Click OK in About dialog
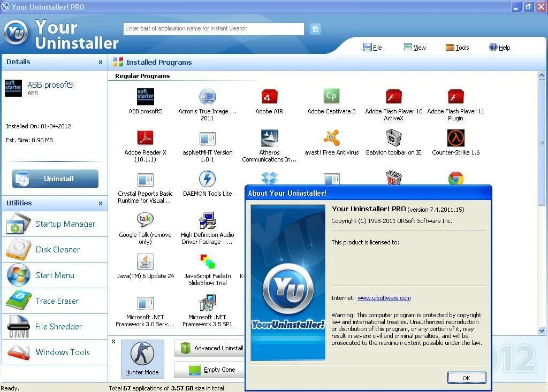Viewport: 548px width, 392px height. (467, 378)
